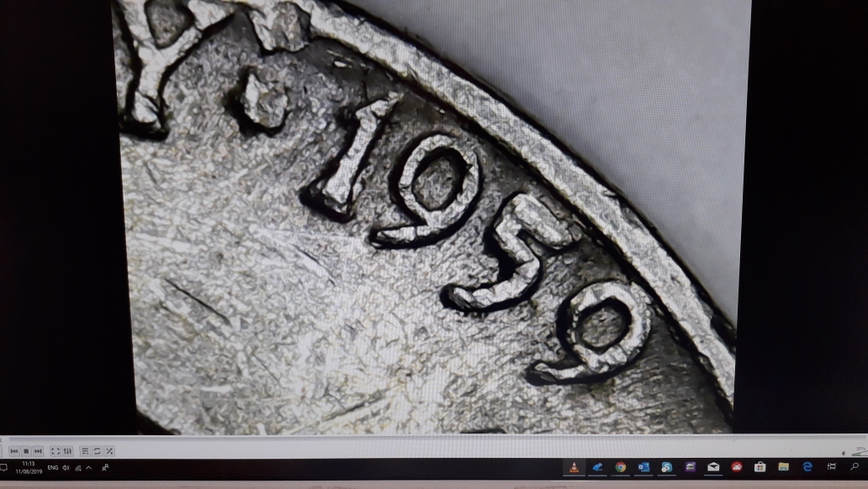Adjust the VLC volume slider
868x489 pixels.
click(858, 452)
